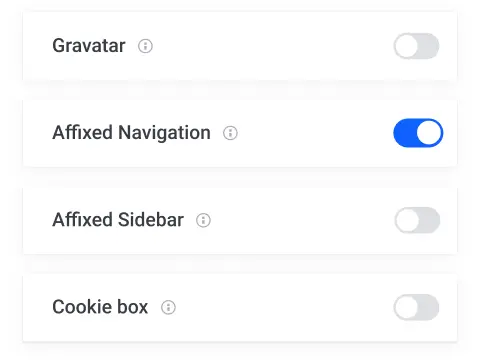Show info tooltip for Affixed Sidebar
This screenshot has width=480, height=360.
(x=203, y=220)
